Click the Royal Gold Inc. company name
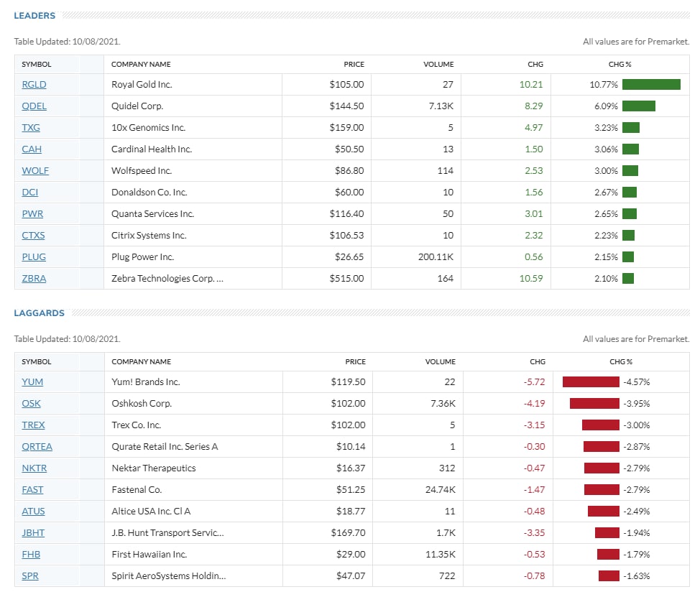 click(x=142, y=84)
